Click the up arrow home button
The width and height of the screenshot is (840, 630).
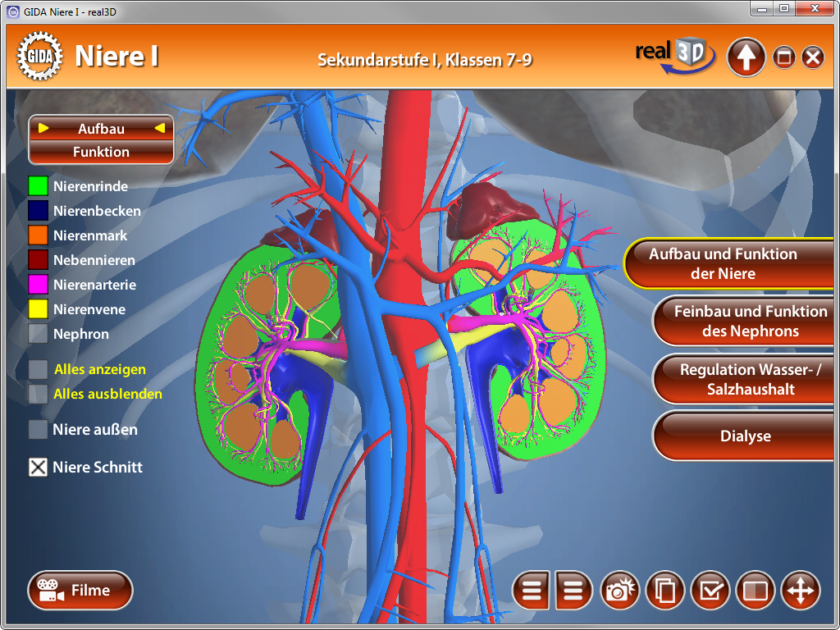point(746,57)
